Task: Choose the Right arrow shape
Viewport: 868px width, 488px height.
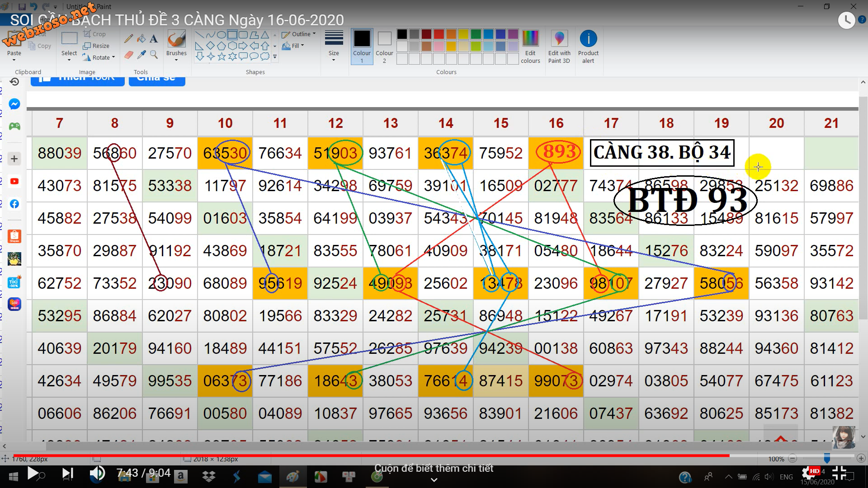Action: [x=243, y=46]
